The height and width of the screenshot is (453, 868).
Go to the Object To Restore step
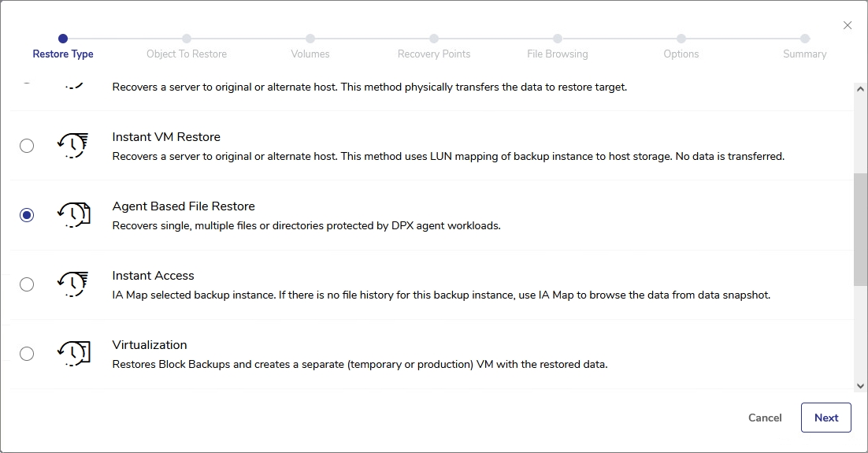[187, 39]
